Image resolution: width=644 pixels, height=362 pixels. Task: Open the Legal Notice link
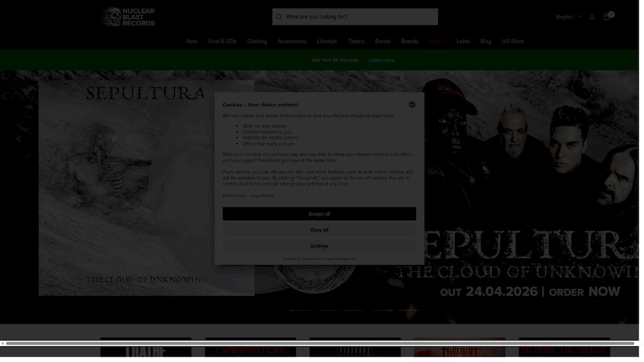point(262,196)
